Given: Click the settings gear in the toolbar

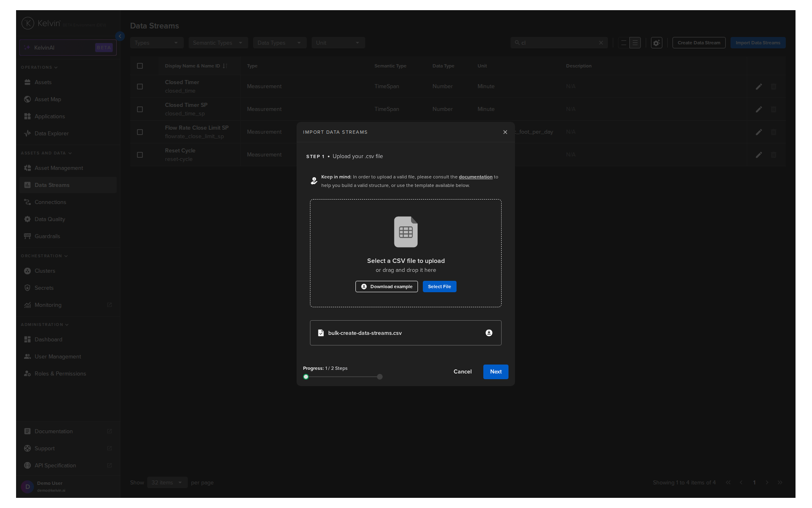Looking at the screenshot, I should click(656, 43).
